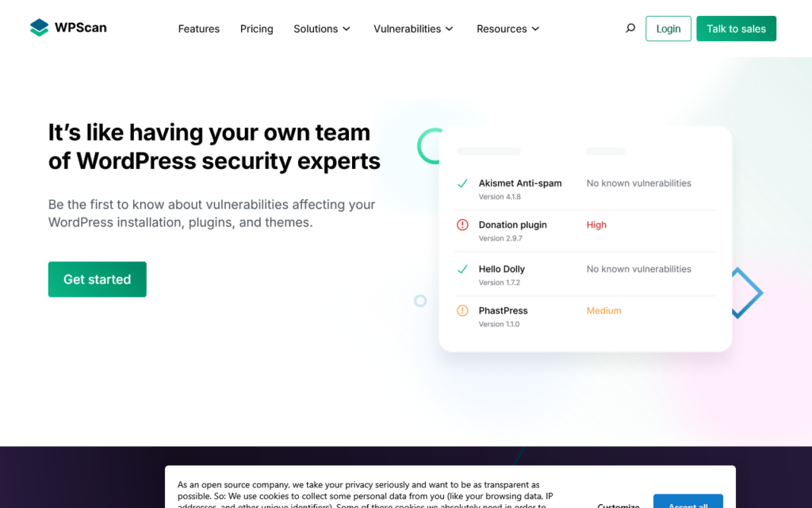Click the WPScan logo icon
This screenshot has width=812, height=508.
coord(40,28)
